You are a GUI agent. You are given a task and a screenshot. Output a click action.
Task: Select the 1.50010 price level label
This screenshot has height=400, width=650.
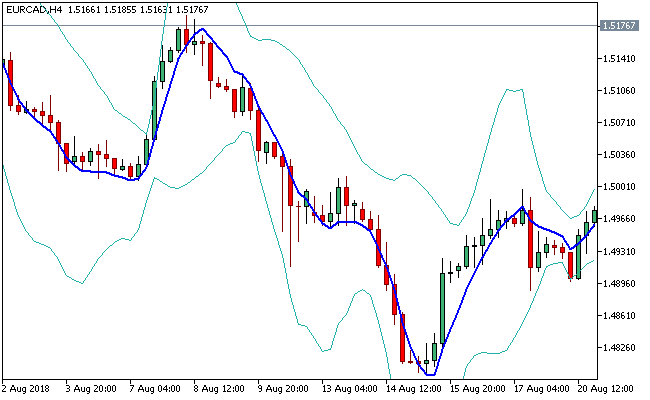pyautogui.click(x=620, y=187)
